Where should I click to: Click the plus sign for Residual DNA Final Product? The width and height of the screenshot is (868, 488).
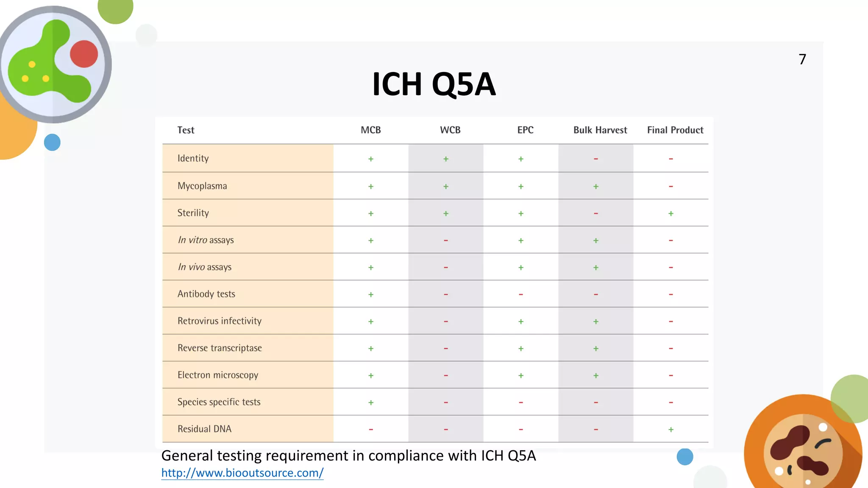tap(671, 430)
